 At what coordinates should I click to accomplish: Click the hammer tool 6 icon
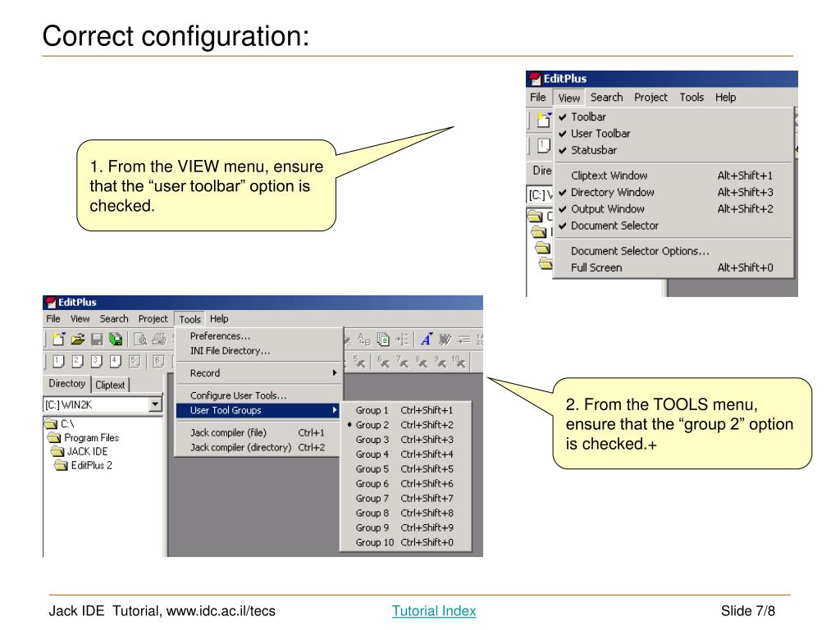click(383, 362)
